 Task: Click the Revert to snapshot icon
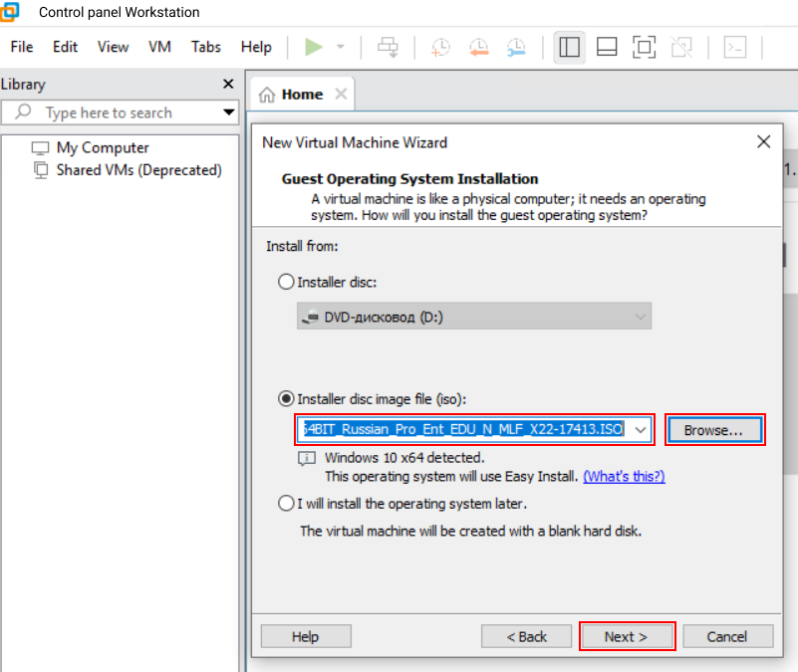[478, 47]
